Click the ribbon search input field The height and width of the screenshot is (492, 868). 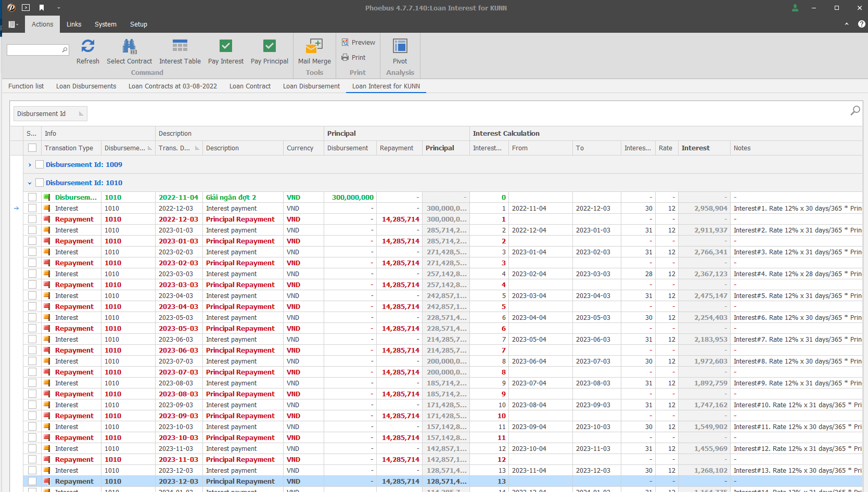34,50
